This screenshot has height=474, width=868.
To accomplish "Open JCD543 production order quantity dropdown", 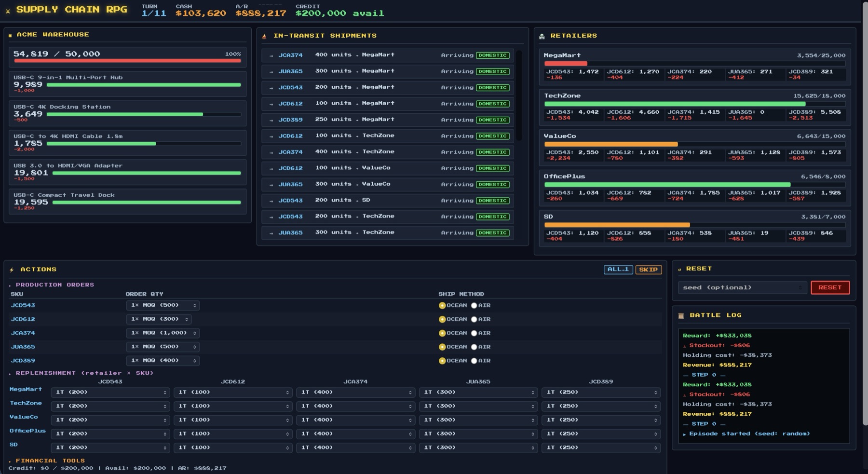I will point(163,305).
